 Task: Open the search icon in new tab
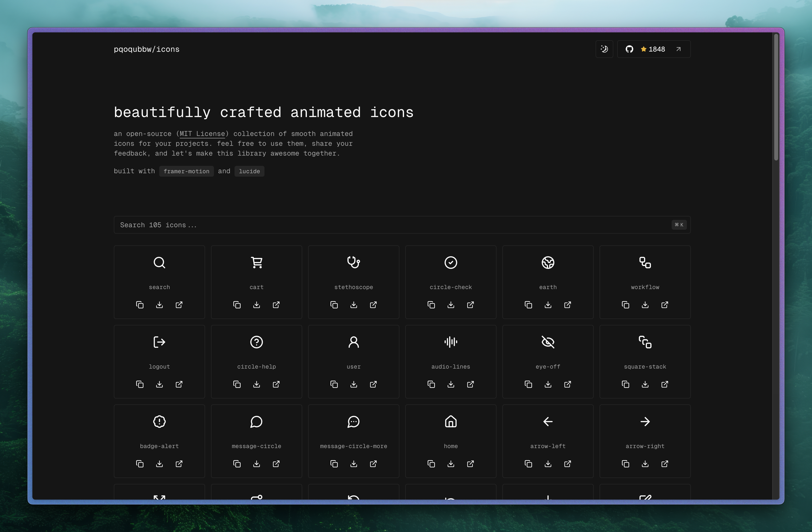179,305
